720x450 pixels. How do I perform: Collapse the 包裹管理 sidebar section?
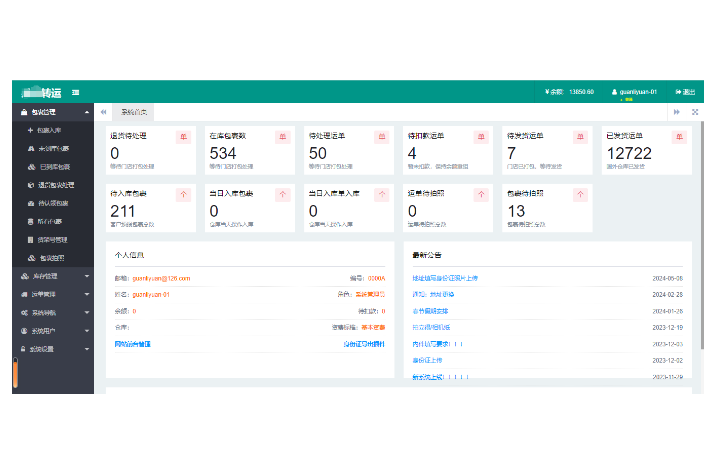(86, 112)
